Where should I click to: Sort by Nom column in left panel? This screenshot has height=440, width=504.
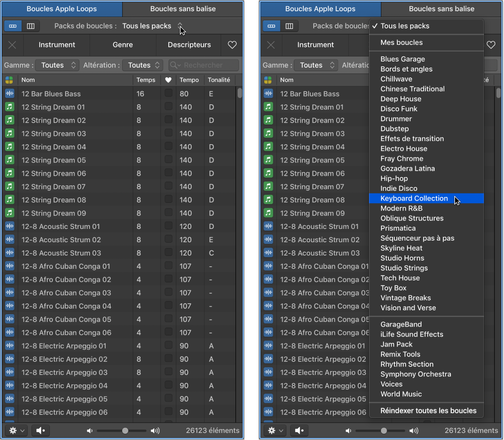click(75, 80)
